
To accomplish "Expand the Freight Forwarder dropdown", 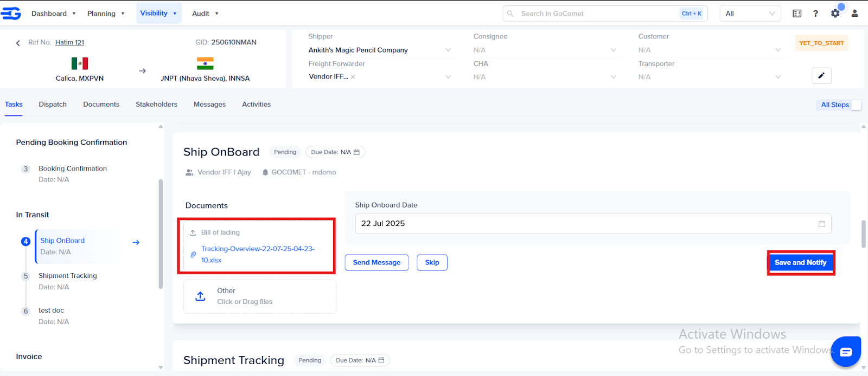I will point(448,77).
